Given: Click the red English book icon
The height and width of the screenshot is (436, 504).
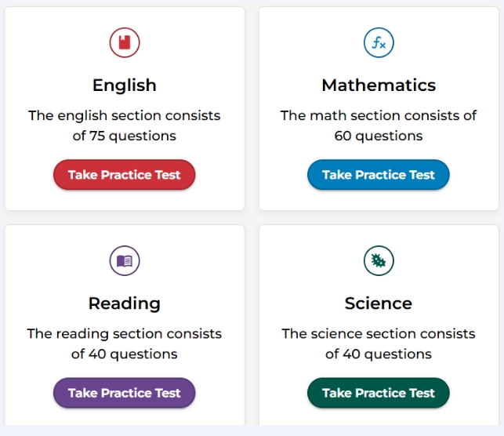Looking at the screenshot, I should coord(124,43).
